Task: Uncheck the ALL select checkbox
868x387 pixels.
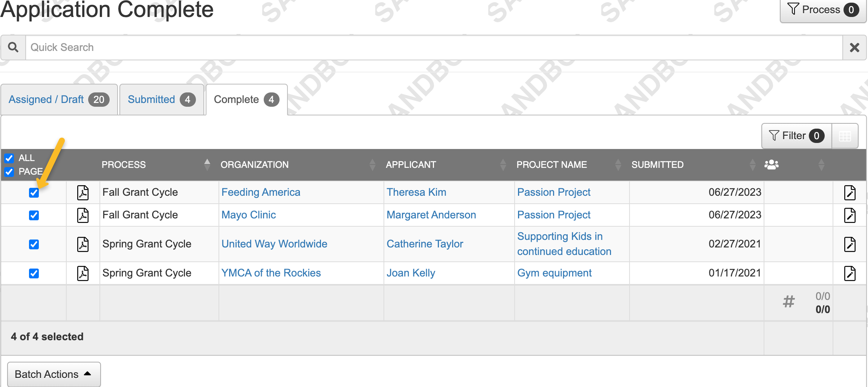Action: (9, 158)
